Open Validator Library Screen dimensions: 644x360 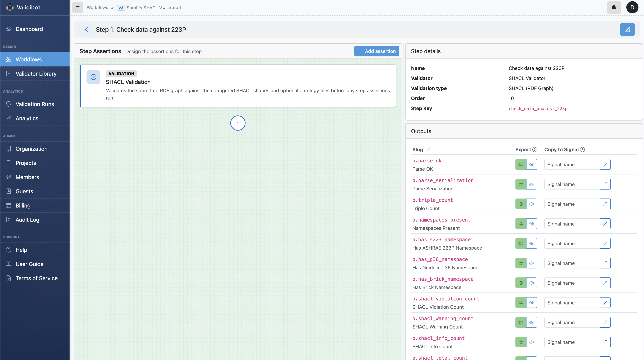pos(35,74)
